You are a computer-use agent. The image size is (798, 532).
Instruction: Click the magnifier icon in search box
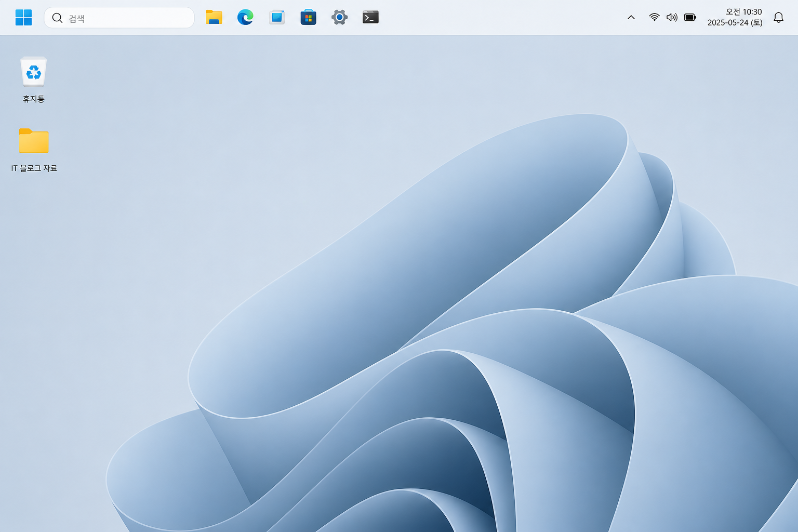(x=57, y=18)
